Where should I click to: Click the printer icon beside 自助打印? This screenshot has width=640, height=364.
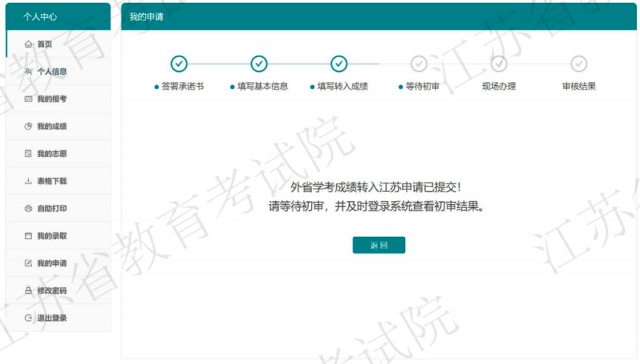coord(28,209)
